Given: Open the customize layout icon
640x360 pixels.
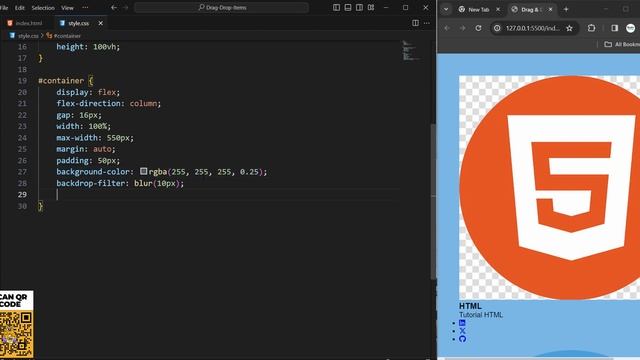Looking at the screenshot, I should 371,7.
